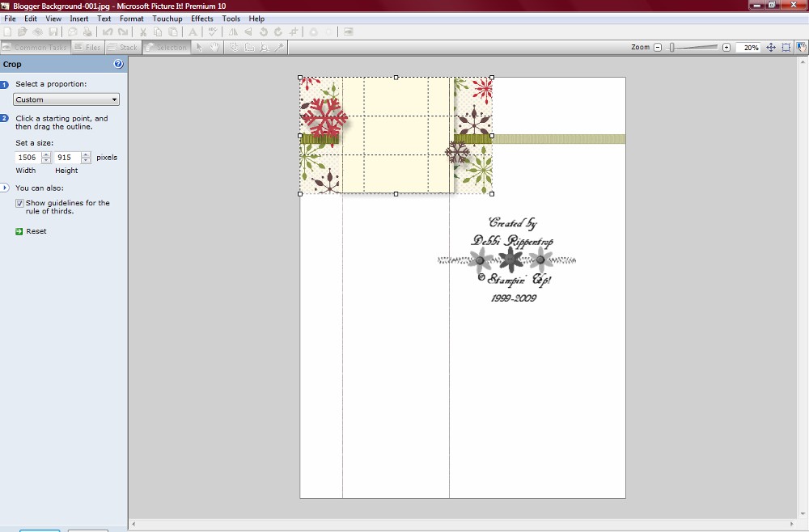Increase the Width value with up arrow

click(46, 154)
